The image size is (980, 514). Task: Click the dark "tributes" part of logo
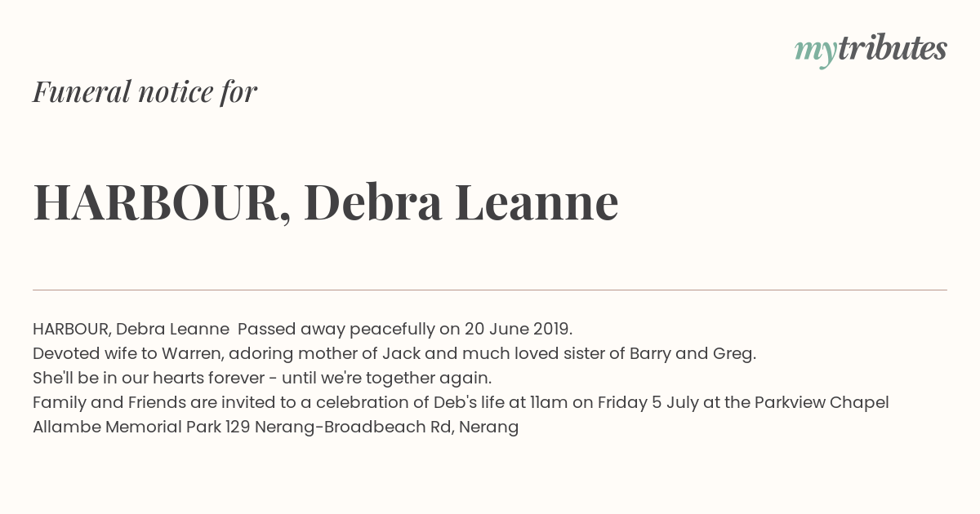(893, 48)
